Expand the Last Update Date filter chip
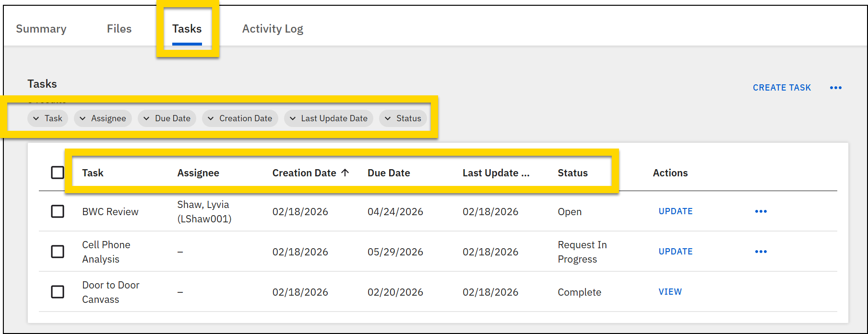The height and width of the screenshot is (334, 868). [329, 118]
